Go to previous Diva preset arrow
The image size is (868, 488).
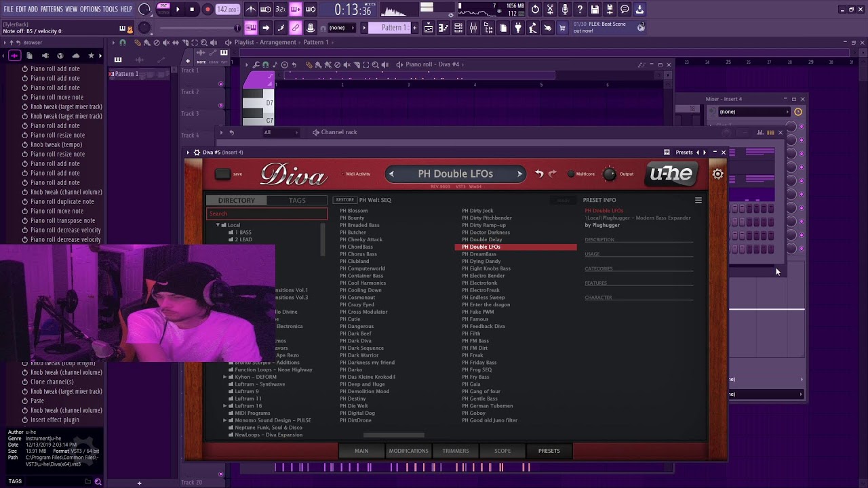coord(391,174)
